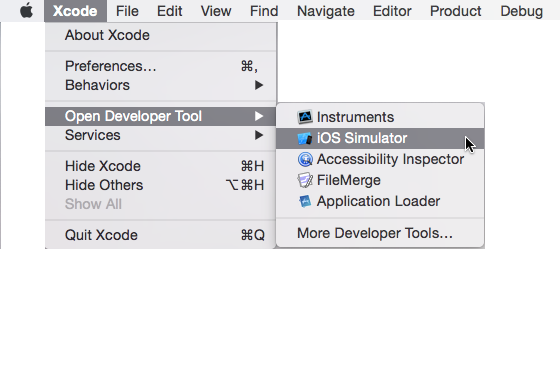Open the Navigate menu

click(x=326, y=11)
